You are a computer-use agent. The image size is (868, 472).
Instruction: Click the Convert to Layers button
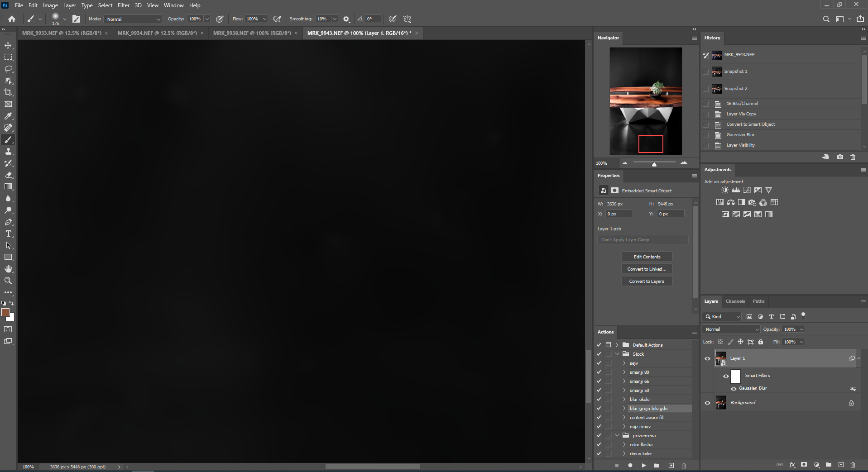pyautogui.click(x=647, y=281)
